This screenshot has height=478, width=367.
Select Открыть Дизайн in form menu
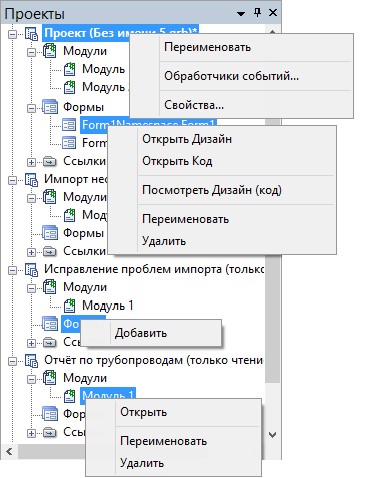click(187, 139)
